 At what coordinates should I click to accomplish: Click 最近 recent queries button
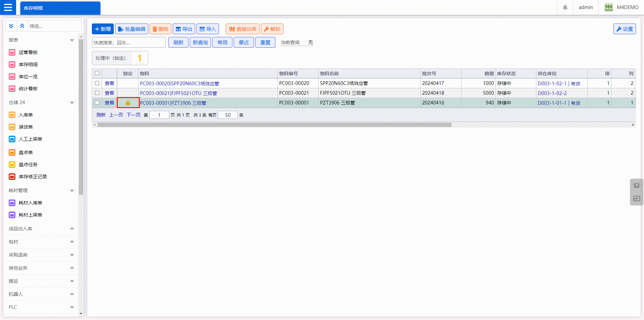[x=244, y=42]
